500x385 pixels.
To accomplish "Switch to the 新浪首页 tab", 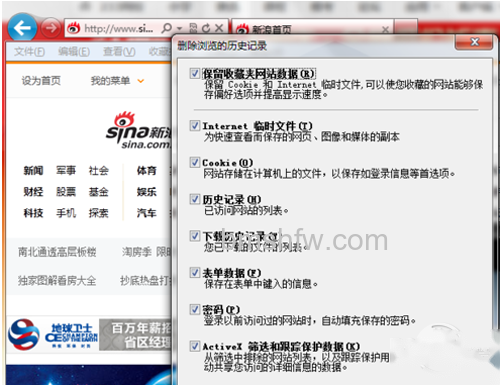I will [x=313, y=29].
